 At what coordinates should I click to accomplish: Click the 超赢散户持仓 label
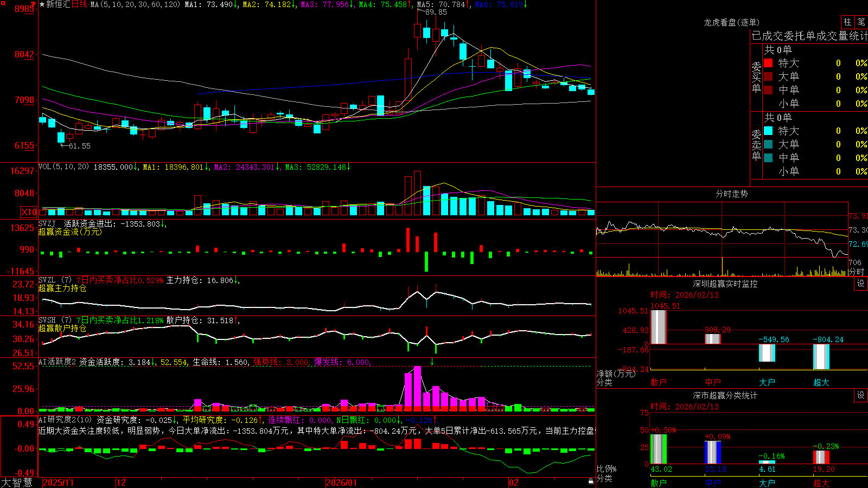point(62,328)
